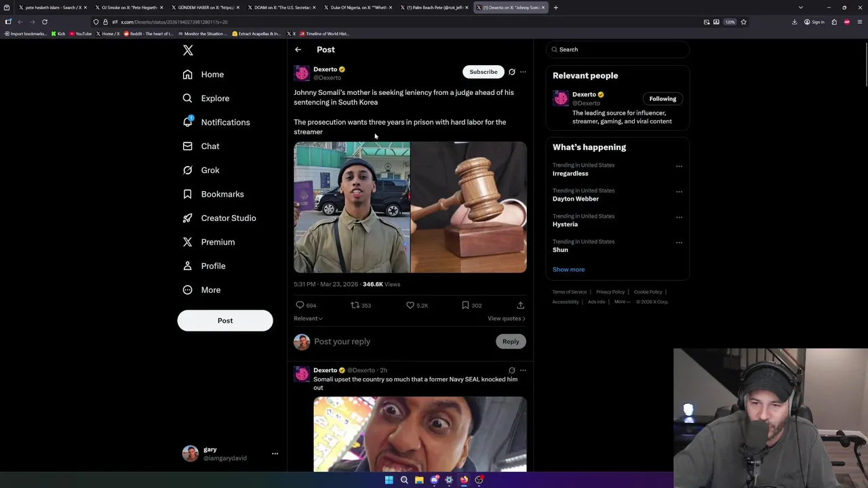Open the Home page from sidebar

203,75
